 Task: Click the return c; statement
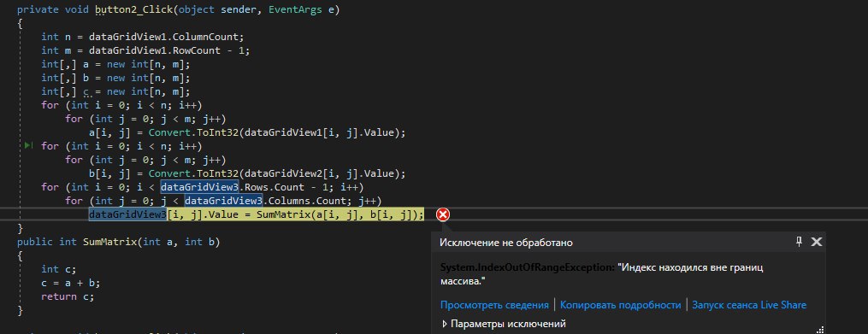click(68, 296)
